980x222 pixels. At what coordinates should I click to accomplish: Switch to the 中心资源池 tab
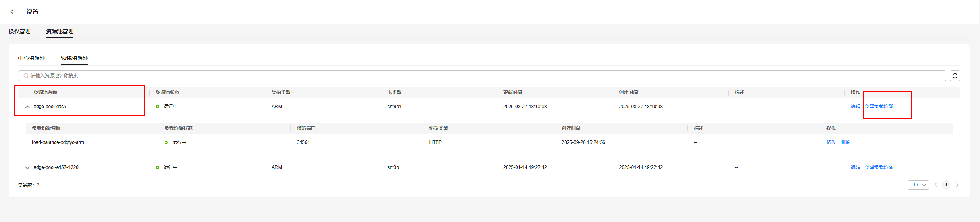pos(32,58)
